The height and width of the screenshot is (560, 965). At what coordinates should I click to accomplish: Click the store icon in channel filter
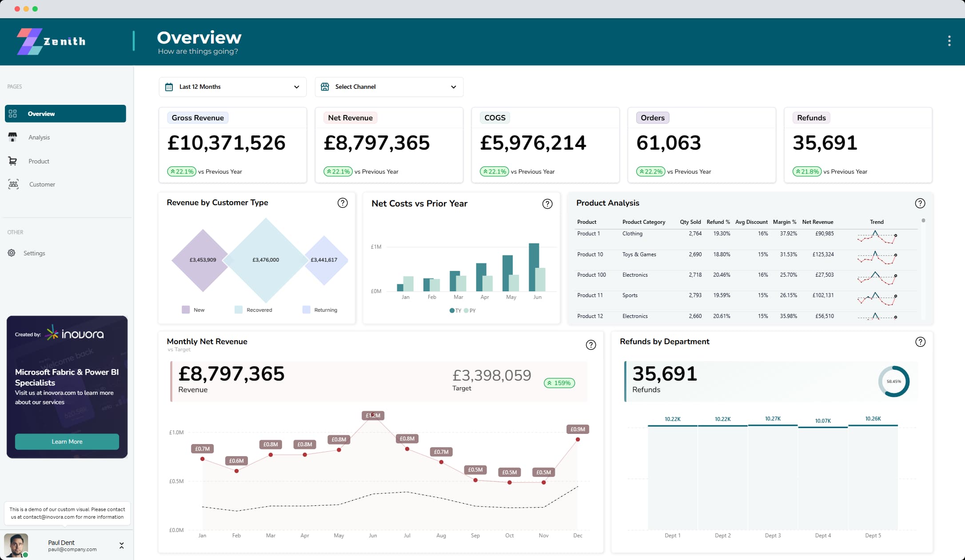325,87
